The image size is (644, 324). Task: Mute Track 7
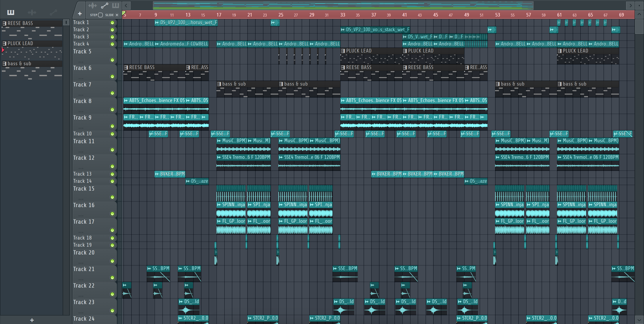tap(112, 93)
